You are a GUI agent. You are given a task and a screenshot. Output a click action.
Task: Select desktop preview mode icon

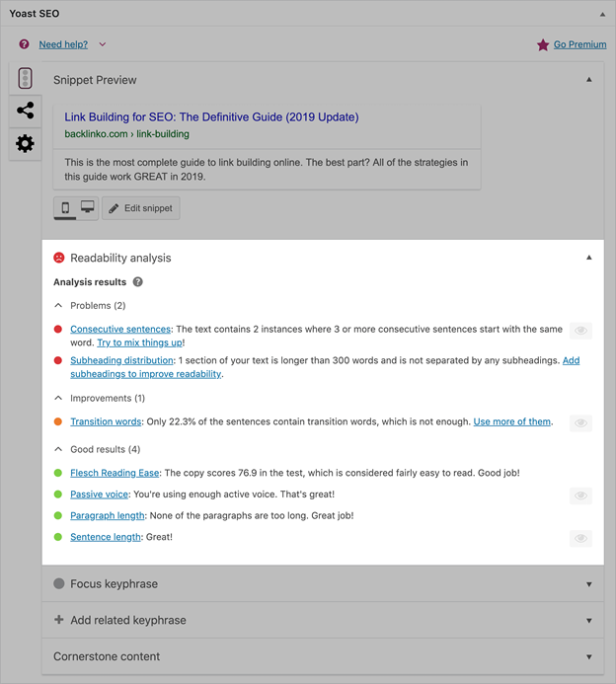[87, 208]
